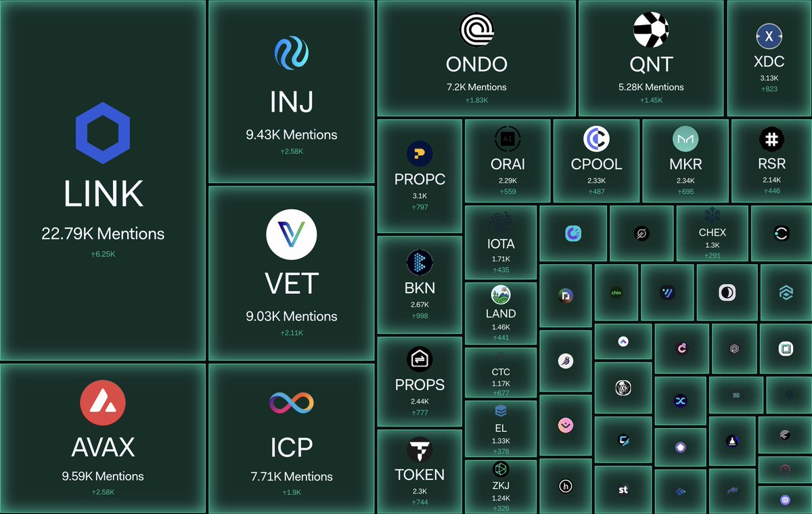Select the INJ swirl logo
812x514 pixels.
coord(292,53)
